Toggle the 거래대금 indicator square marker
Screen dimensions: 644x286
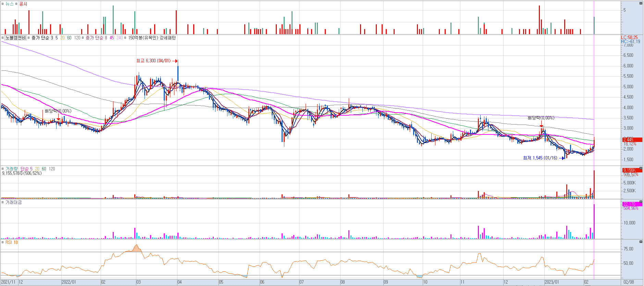3,203
